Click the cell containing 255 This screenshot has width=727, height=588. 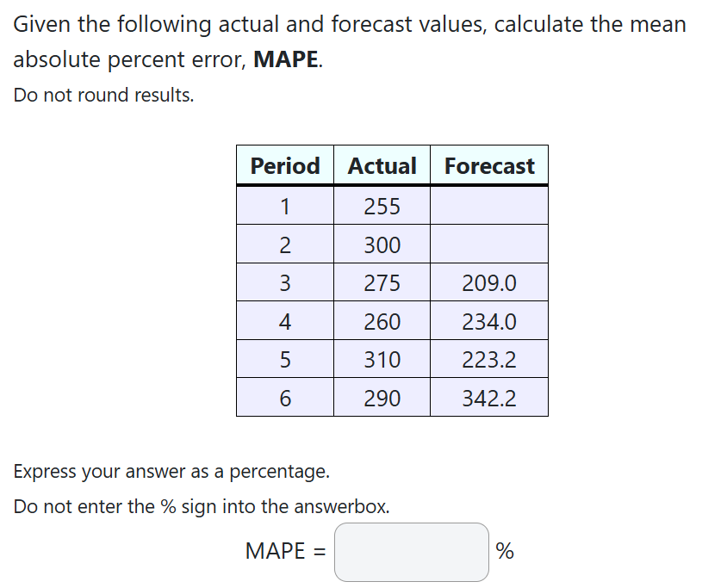[x=382, y=205]
